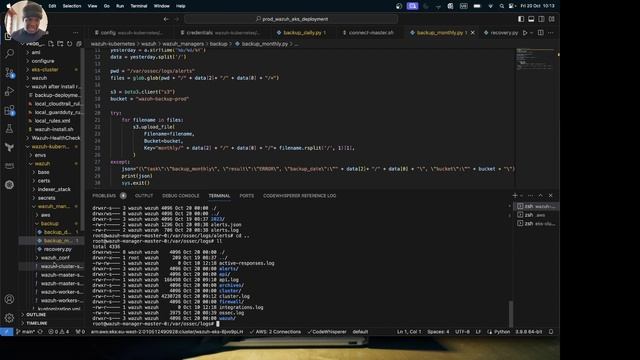This screenshot has height=360, width=640.
Task: Open the Source Control view
Action: (9, 72)
